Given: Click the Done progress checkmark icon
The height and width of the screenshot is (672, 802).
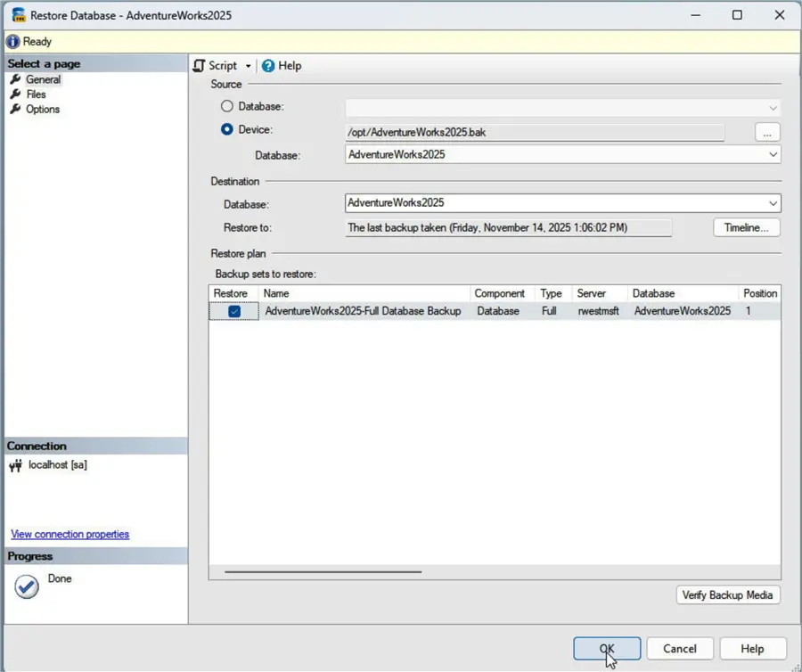Looking at the screenshot, I should pos(27,586).
